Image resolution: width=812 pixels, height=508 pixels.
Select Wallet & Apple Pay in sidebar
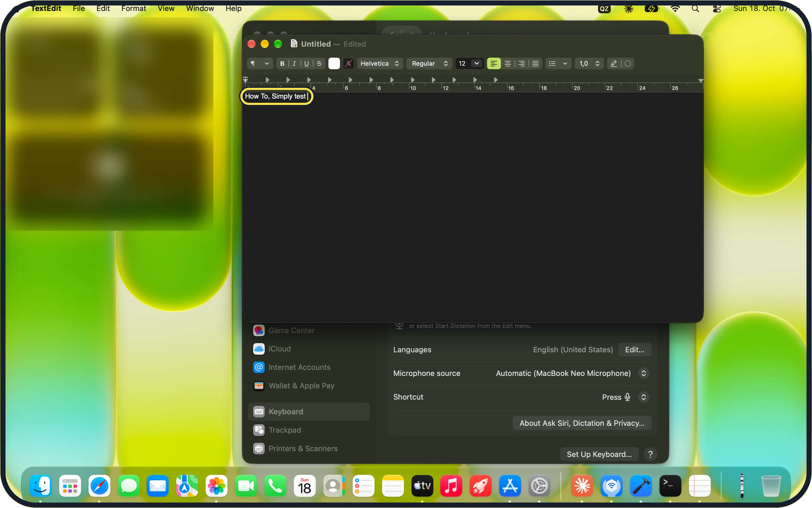click(309, 386)
